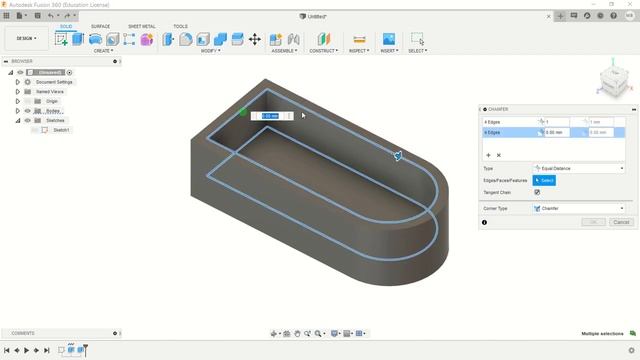Toggle visibility of Origin folder

click(x=28, y=101)
